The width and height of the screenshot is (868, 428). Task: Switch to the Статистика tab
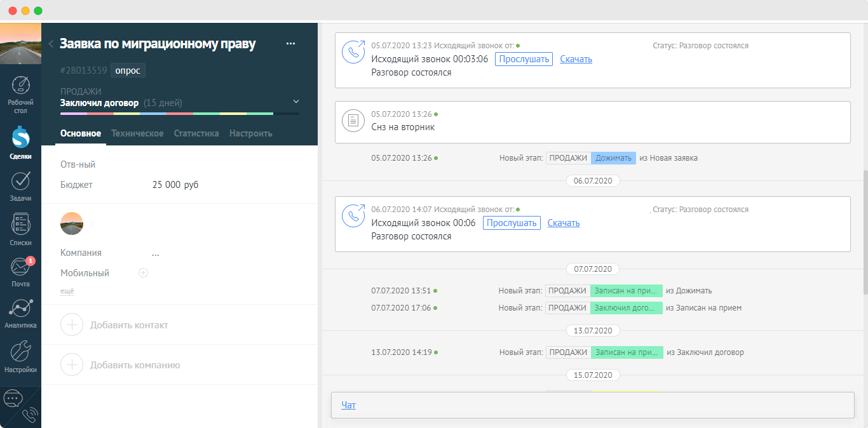[x=196, y=133]
